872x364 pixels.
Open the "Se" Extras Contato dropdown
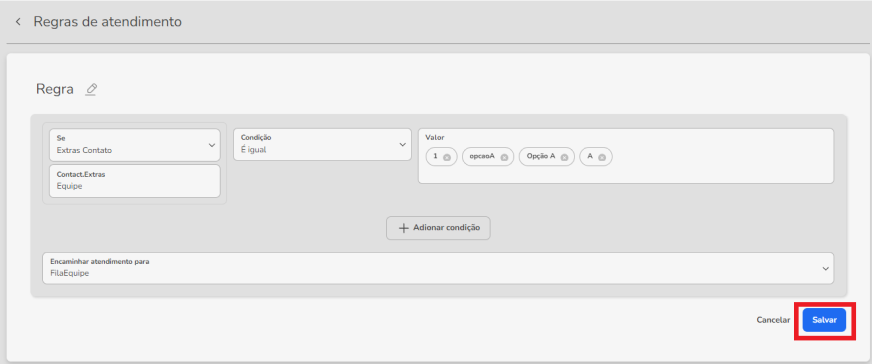[135, 145]
